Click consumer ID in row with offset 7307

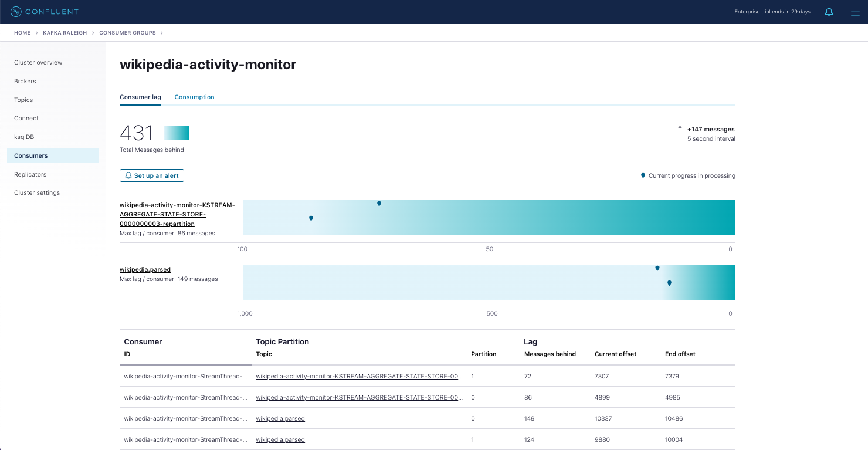185,376
